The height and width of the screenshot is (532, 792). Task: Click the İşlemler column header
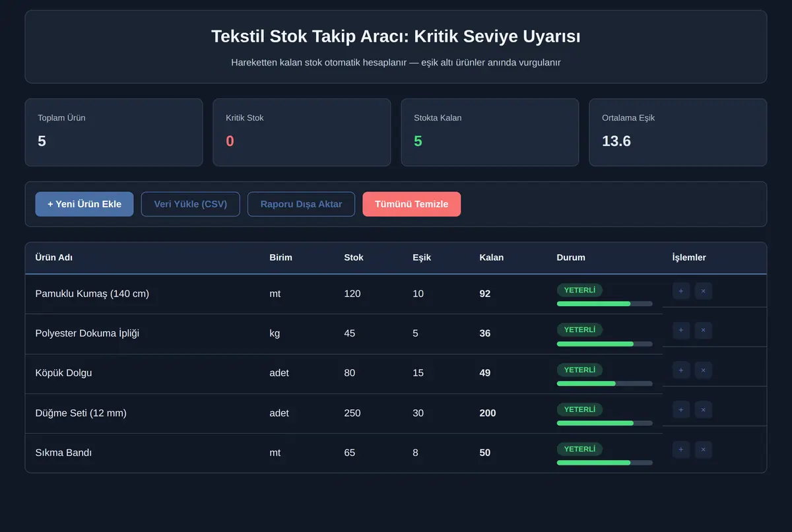[x=689, y=257]
